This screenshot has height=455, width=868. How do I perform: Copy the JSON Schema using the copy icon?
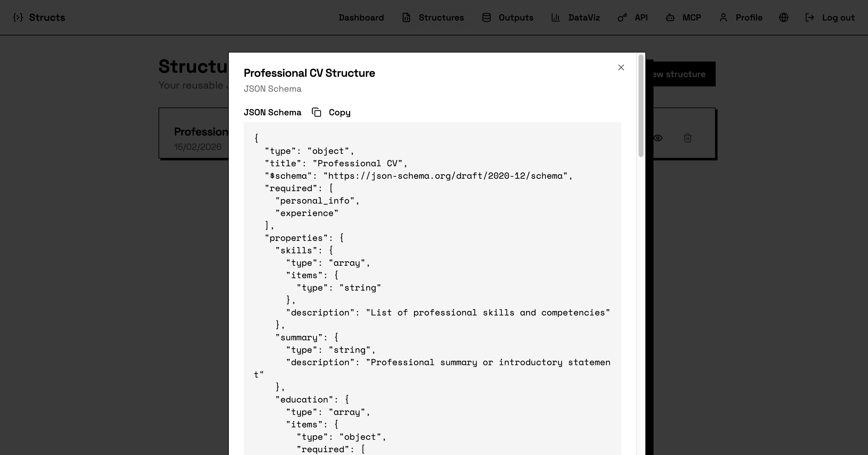click(x=316, y=112)
